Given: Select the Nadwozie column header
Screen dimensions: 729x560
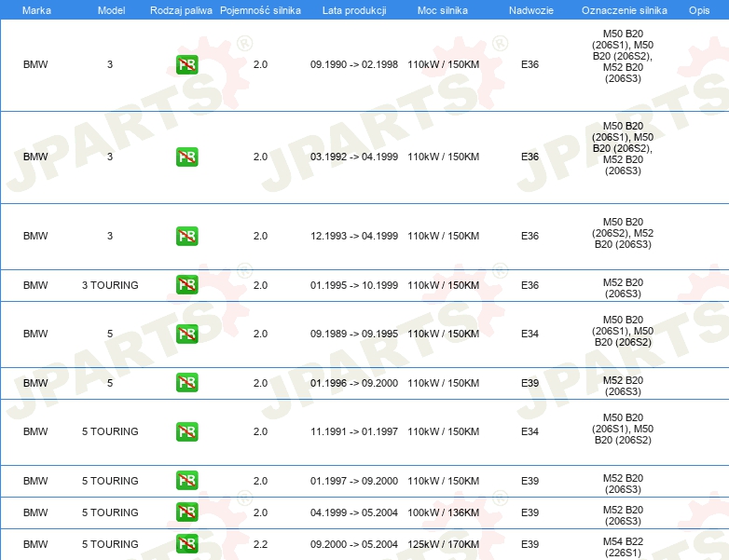Looking at the screenshot, I should [x=530, y=9].
